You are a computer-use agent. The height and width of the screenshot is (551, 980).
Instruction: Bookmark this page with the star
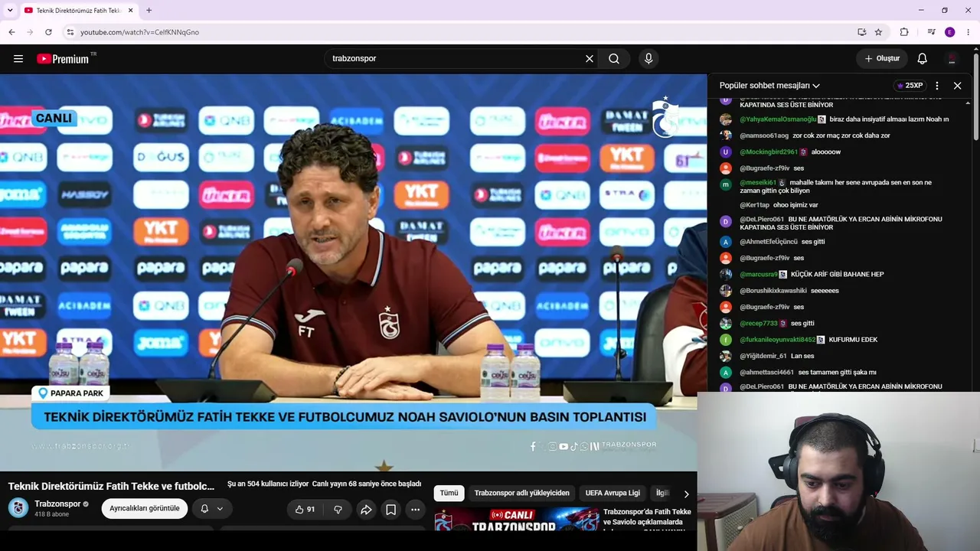(878, 32)
